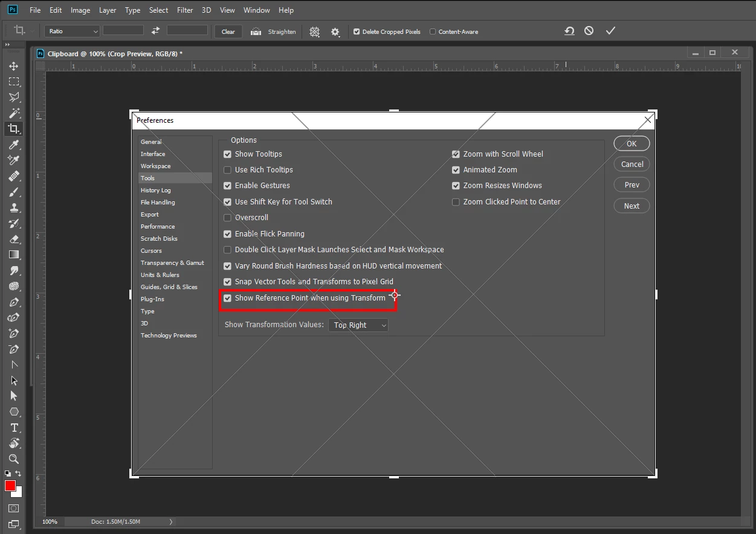The image size is (756, 534).
Task: Select the Eraser tool
Action: (13, 239)
